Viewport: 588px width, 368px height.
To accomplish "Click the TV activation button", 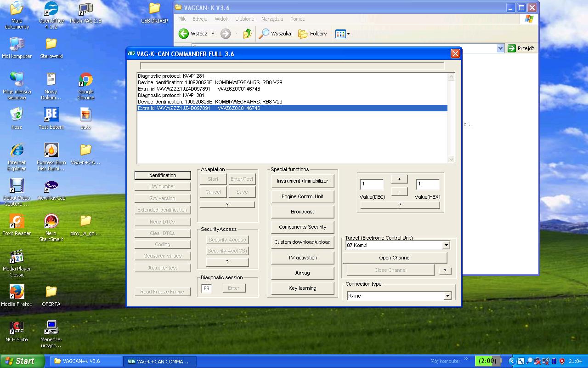I will pyautogui.click(x=302, y=258).
